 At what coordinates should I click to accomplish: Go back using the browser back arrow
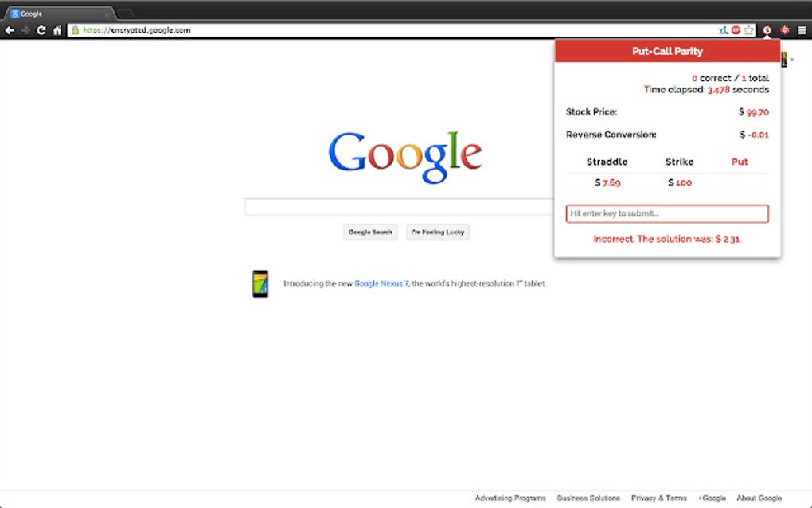[10, 30]
